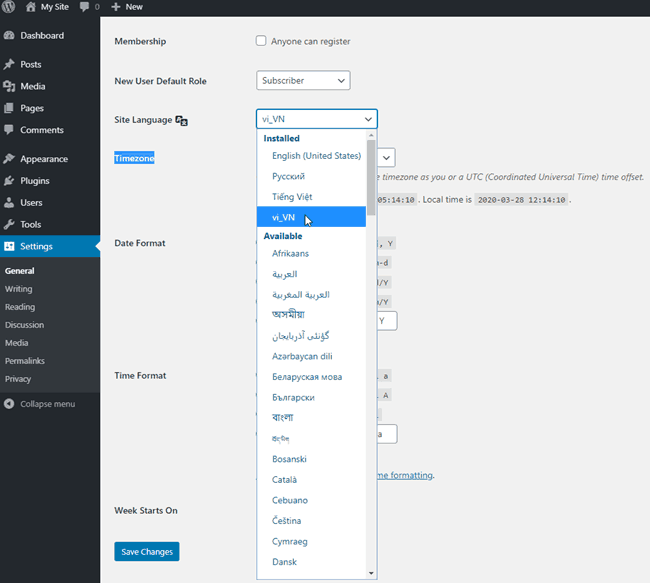Open the Media library icon
Screen dimensions: 650x583
9,86
